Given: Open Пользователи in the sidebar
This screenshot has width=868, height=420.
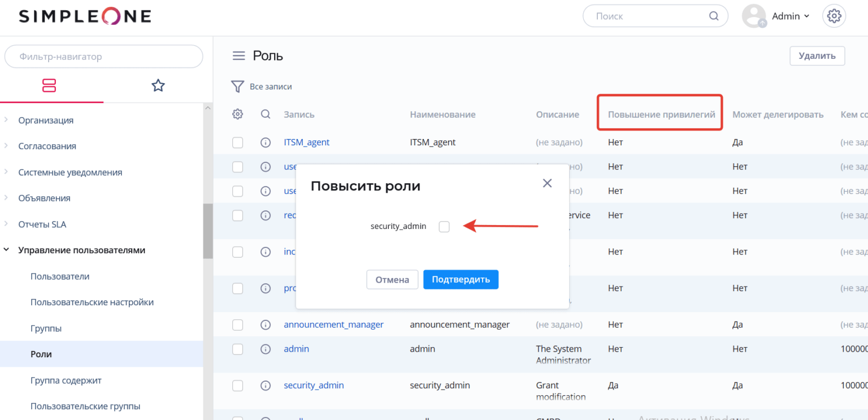Looking at the screenshot, I should [60, 276].
